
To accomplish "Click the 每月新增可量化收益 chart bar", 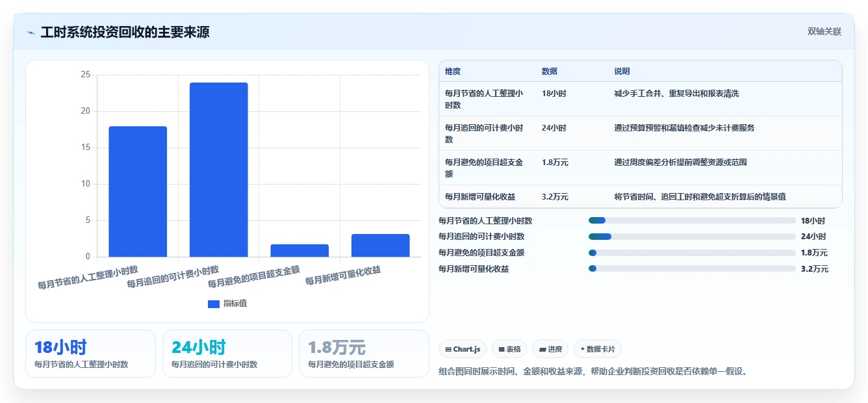I will (x=380, y=246).
